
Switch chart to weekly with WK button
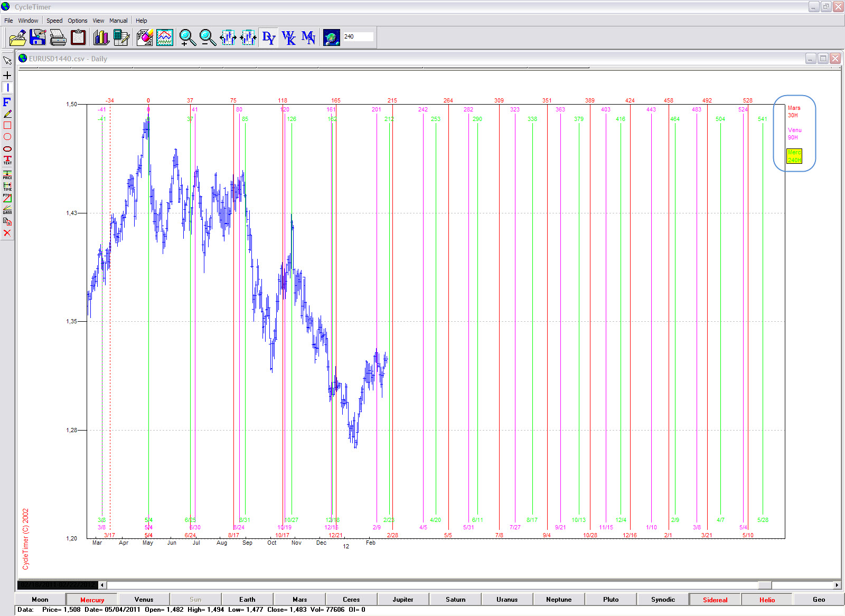[288, 38]
